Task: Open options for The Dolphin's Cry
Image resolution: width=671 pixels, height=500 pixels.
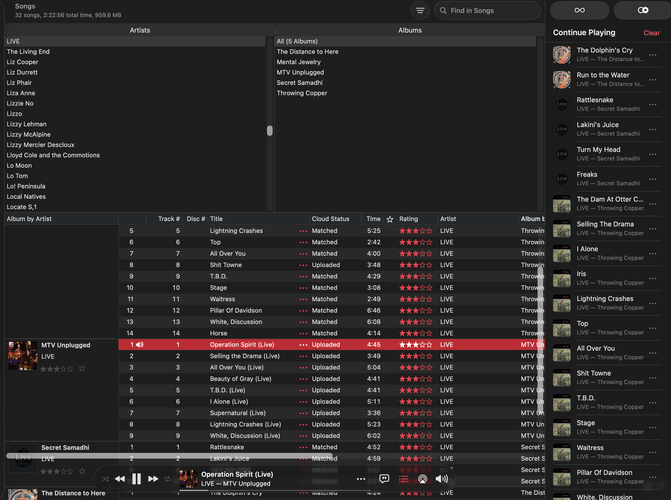Action: (653, 55)
